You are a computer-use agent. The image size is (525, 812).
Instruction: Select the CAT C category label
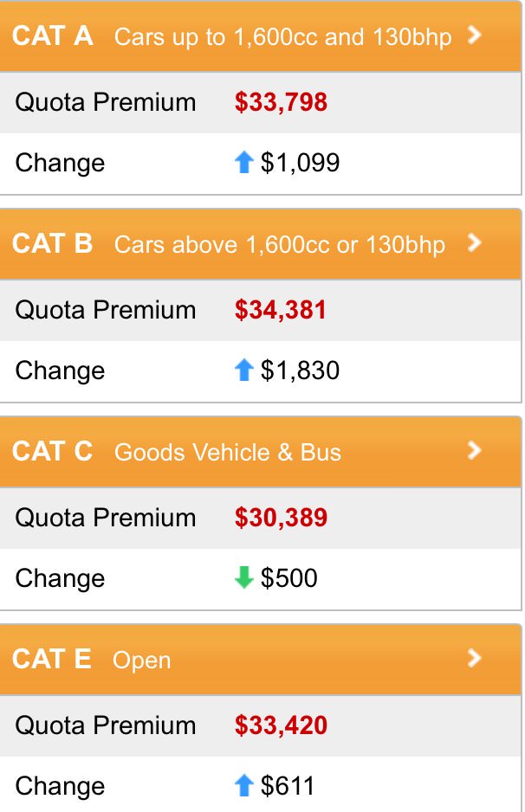53,451
